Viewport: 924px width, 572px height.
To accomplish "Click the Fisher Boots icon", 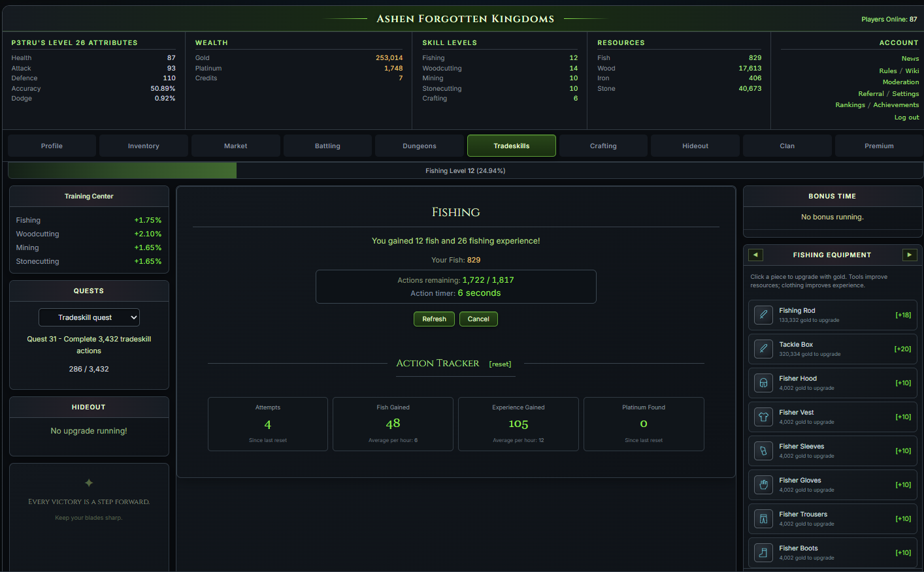I will click(x=763, y=552).
